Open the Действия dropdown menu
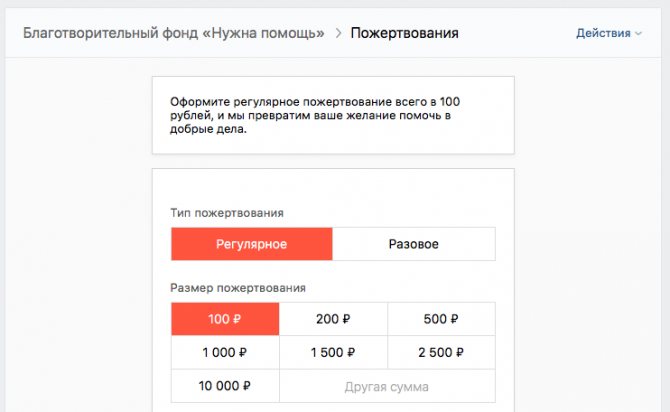 (604, 33)
